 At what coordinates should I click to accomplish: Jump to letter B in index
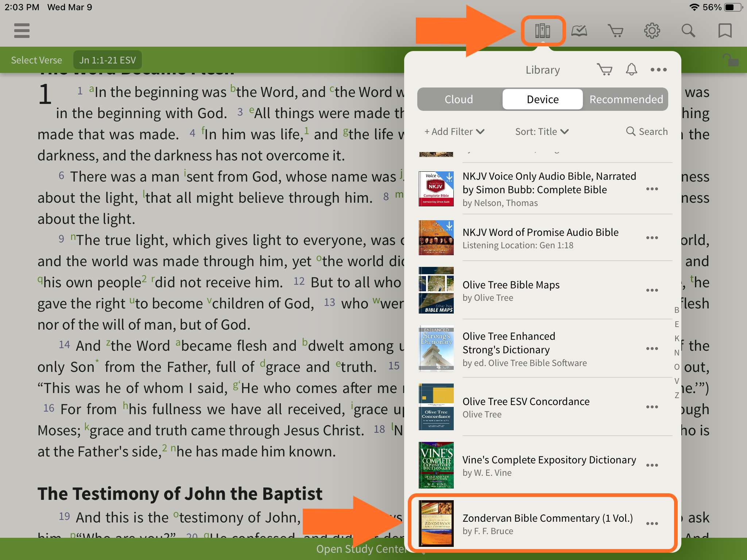677,310
